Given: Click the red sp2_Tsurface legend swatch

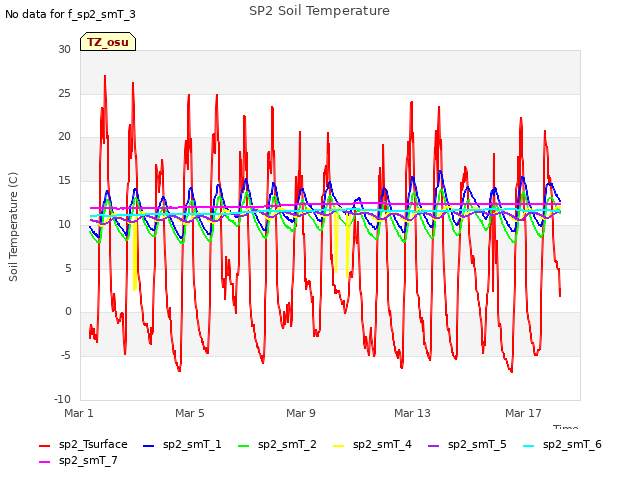Looking at the screenshot, I should (44, 446).
